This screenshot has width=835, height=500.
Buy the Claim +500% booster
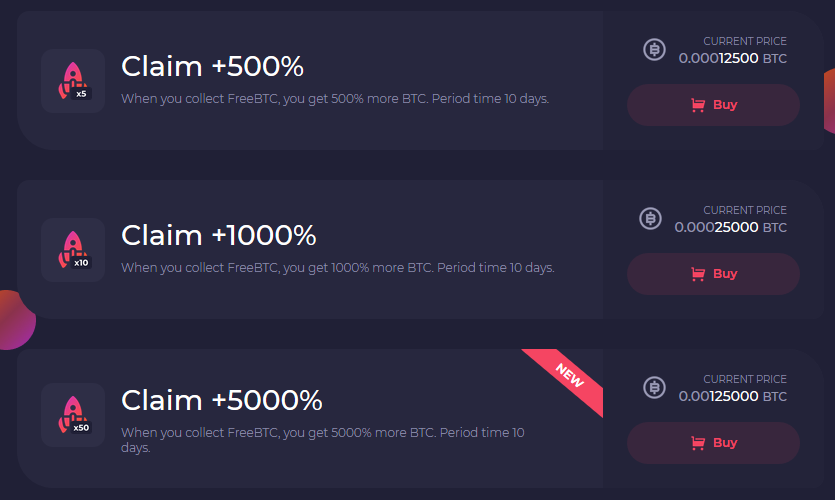[713, 105]
